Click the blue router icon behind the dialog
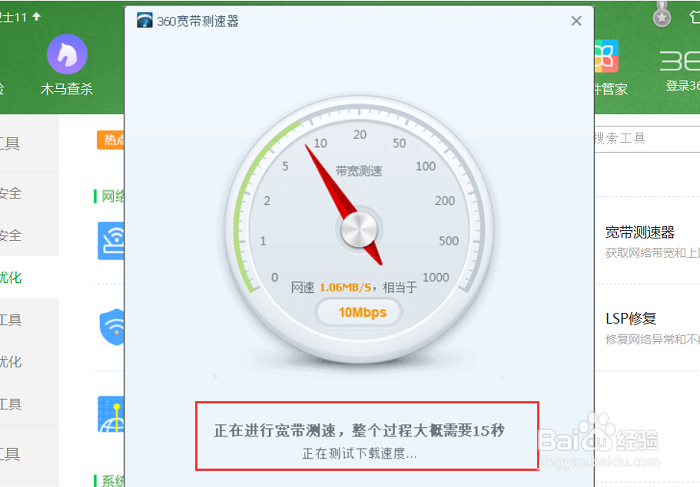 point(111,241)
